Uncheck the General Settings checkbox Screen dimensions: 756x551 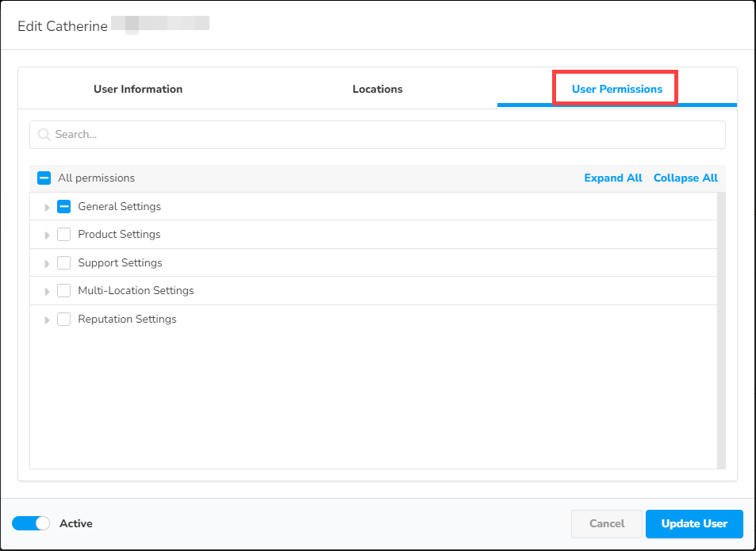tap(63, 206)
